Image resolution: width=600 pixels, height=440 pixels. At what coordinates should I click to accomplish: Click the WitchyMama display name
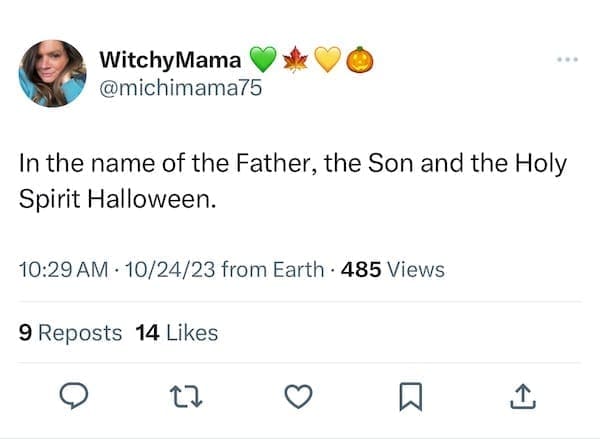(170, 59)
